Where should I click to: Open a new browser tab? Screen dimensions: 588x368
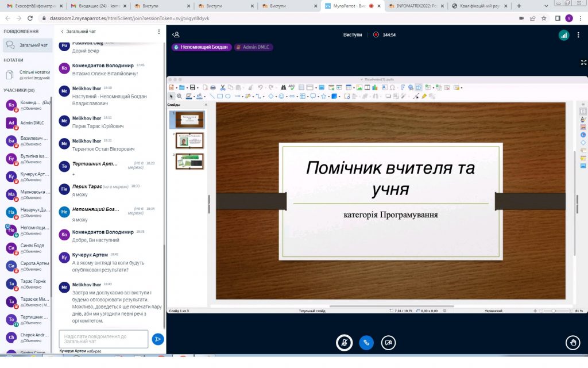click(519, 6)
